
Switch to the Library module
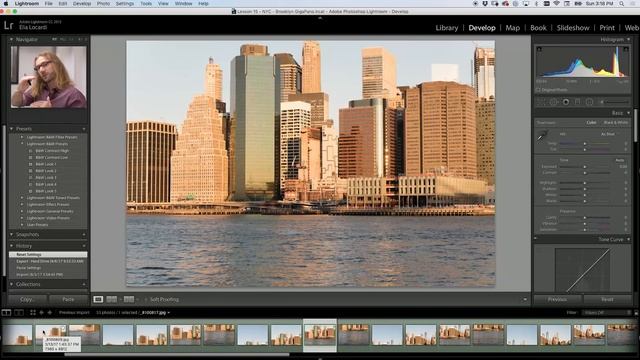(447, 28)
